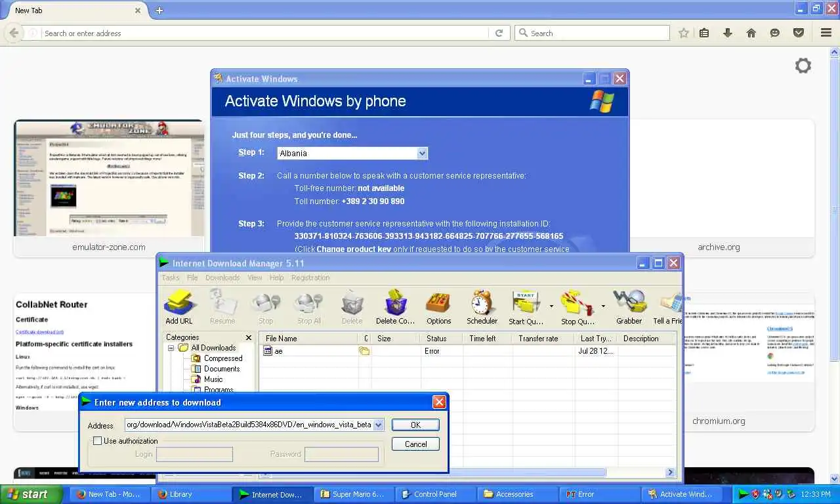This screenshot has height=504, width=840.
Task: Cancel the new address dialog
Action: [415, 444]
